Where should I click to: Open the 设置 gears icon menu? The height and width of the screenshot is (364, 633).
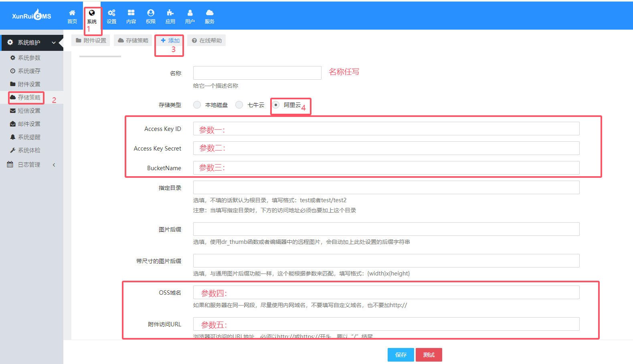(111, 13)
